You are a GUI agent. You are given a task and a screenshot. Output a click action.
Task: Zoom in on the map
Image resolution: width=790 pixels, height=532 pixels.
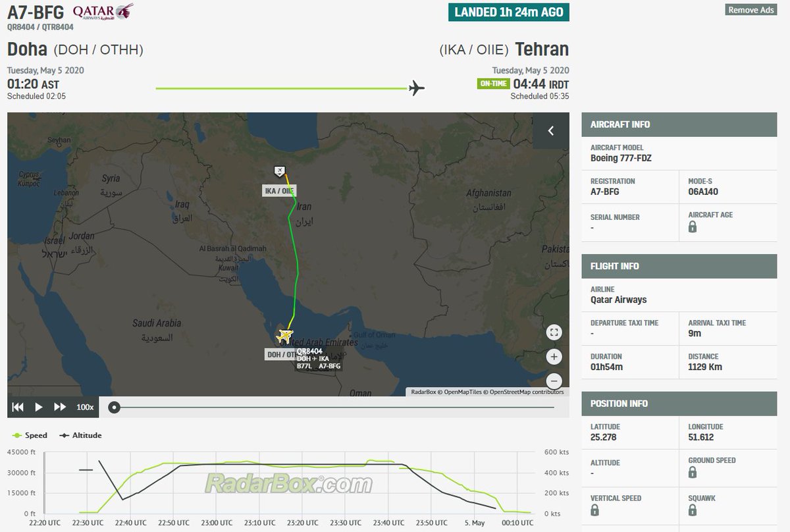click(x=554, y=357)
